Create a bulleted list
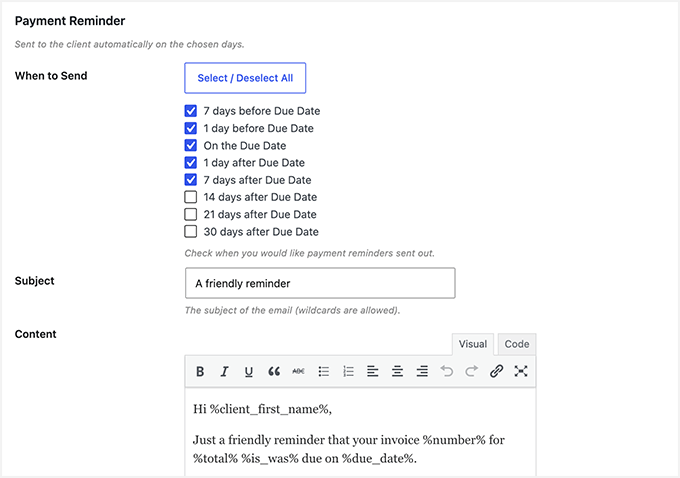 pyautogui.click(x=324, y=371)
